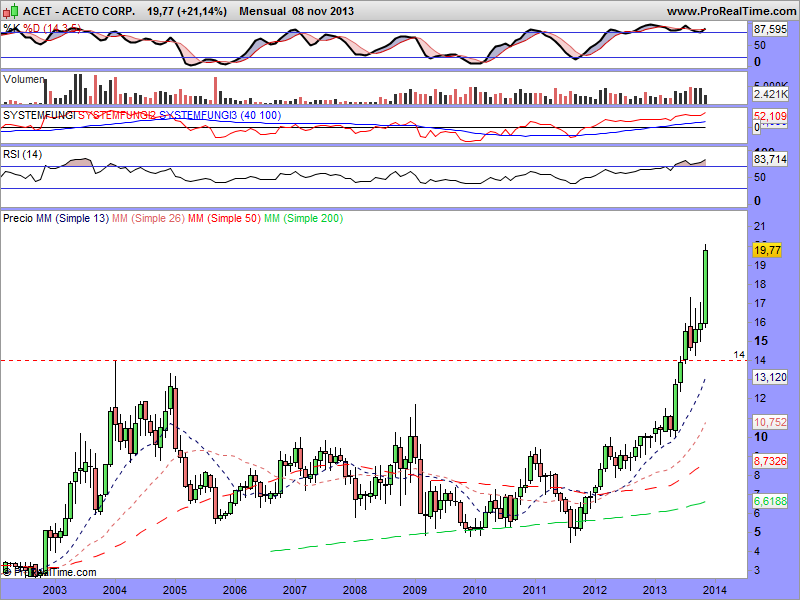Click the volume value 2.421K
Viewport: 800px width, 600px height.
point(770,94)
